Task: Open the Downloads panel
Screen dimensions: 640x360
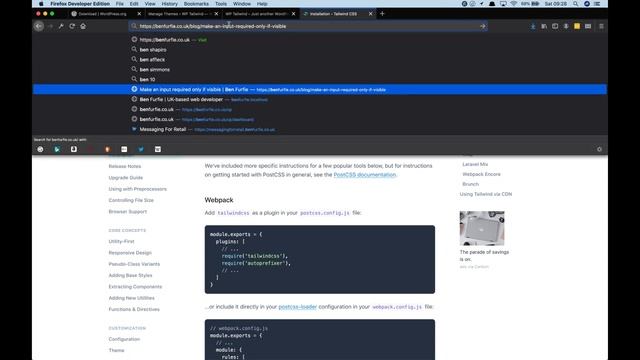Action: 533,26
